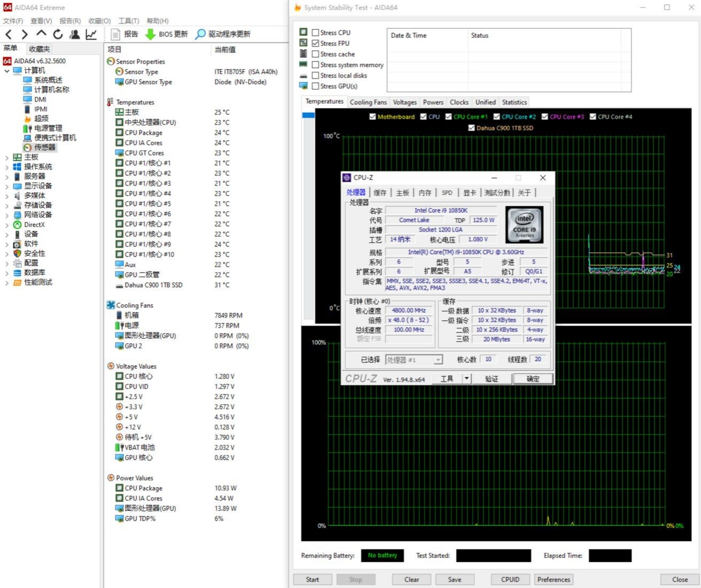Switch to the Cooling Fans tab
This screenshot has height=588, width=701.
pos(368,102)
